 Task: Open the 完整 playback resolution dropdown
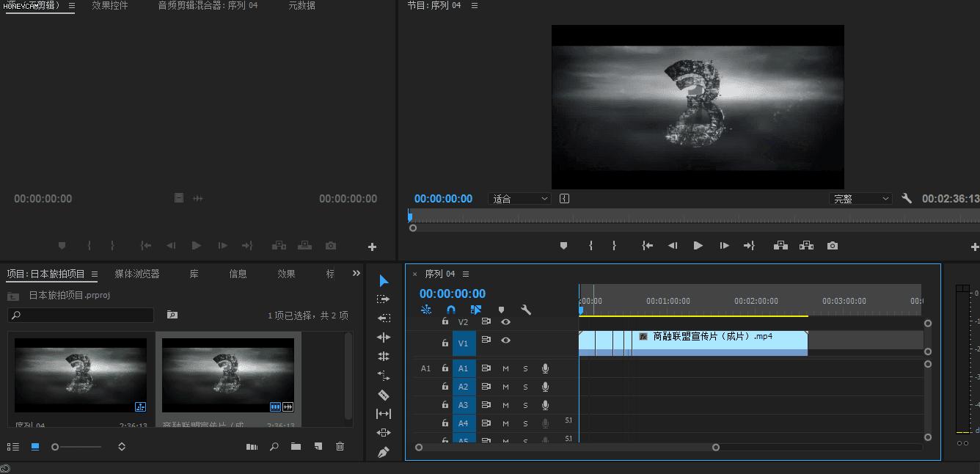[860, 199]
